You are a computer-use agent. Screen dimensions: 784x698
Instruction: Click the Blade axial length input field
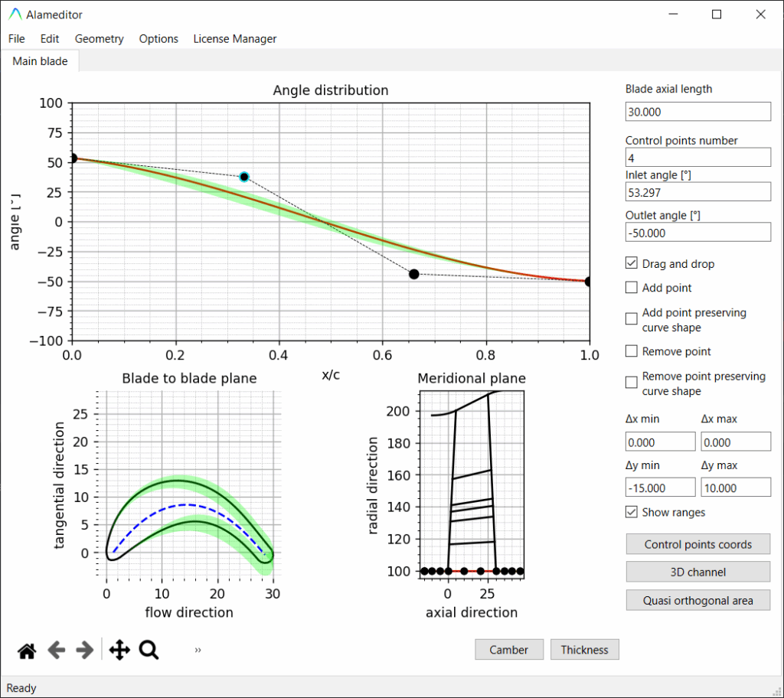[697, 112]
